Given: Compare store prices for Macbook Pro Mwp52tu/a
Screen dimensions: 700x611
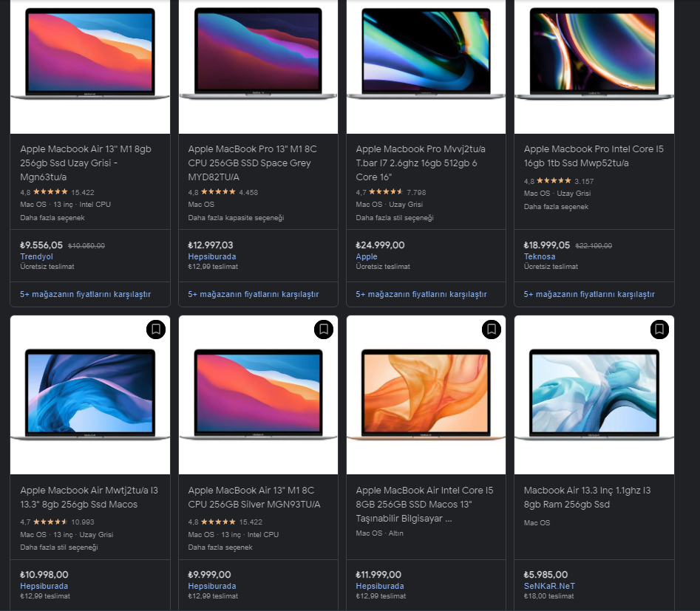Looking at the screenshot, I should [x=589, y=294].
